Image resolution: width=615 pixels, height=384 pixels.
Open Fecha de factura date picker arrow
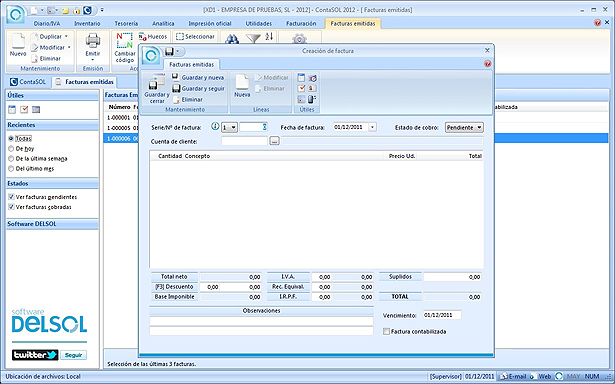click(x=373, y=127)
